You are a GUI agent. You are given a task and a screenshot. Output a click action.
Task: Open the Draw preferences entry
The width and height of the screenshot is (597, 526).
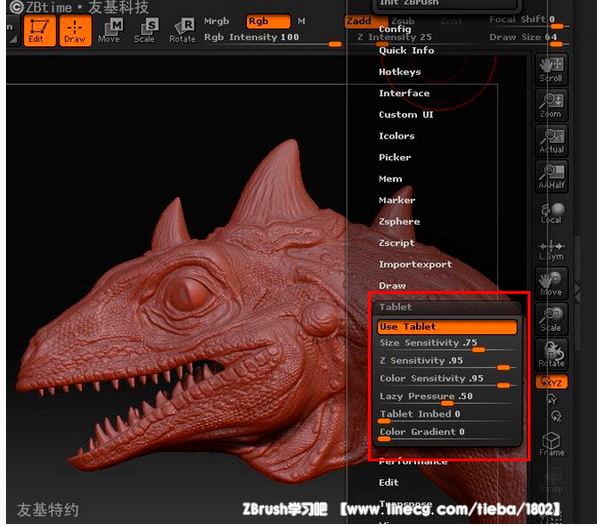[392, 285]
